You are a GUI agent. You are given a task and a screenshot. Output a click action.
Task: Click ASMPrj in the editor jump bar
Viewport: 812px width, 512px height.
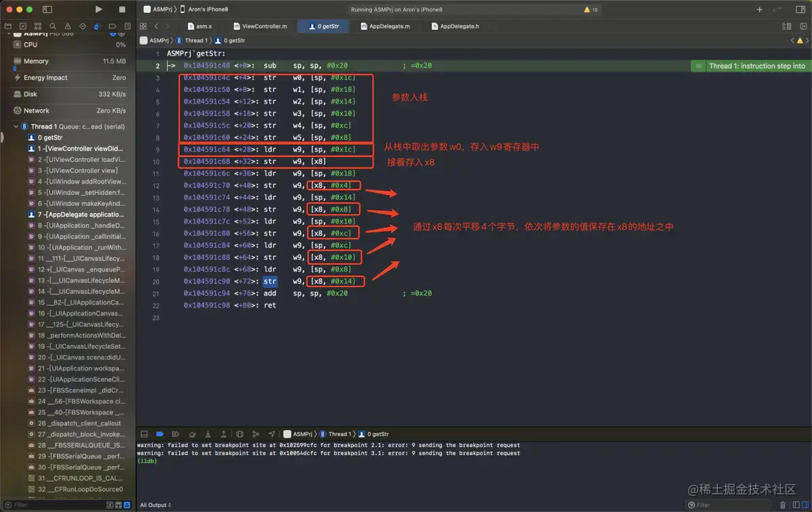click(x=154, y=41)
